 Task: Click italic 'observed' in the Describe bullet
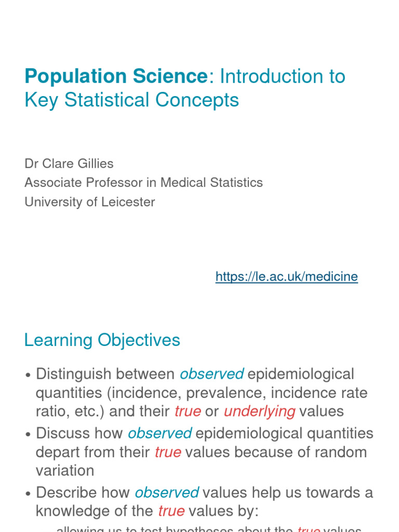click(167, 493)
